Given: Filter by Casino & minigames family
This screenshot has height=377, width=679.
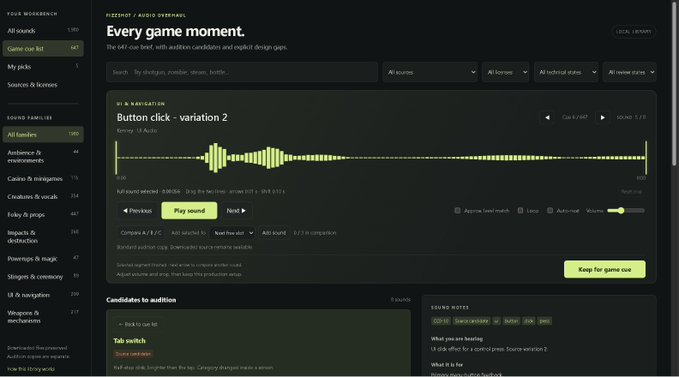Looking at the screenshot, I should [x=43, y=179].
